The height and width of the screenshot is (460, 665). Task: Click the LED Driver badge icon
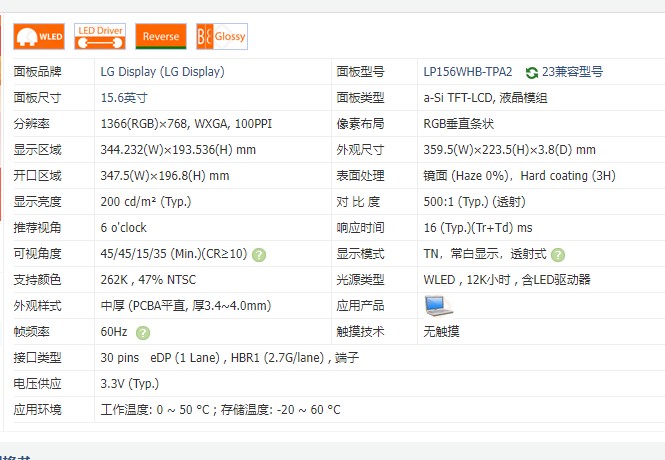click(100, 36)
